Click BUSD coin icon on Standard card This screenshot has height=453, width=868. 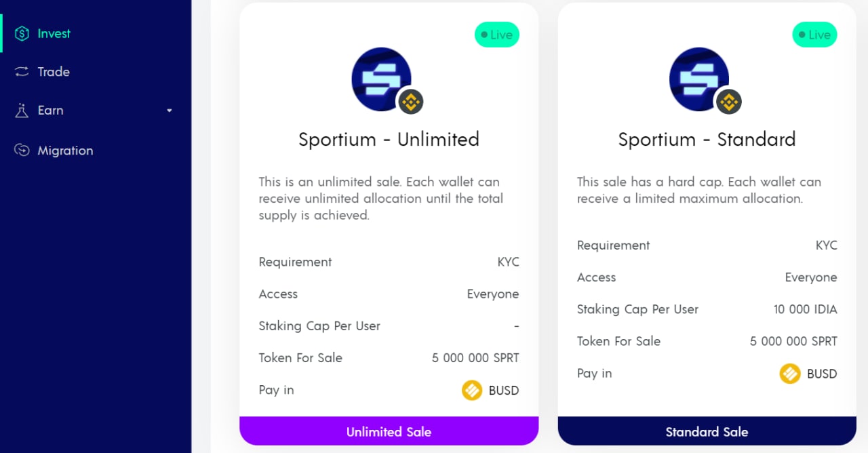click(790, 374)
